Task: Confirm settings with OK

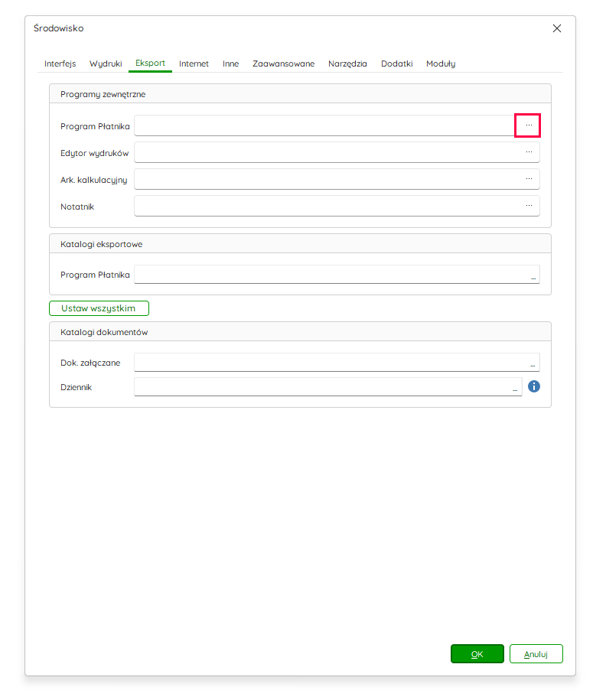Action: (x=477, y=654)
